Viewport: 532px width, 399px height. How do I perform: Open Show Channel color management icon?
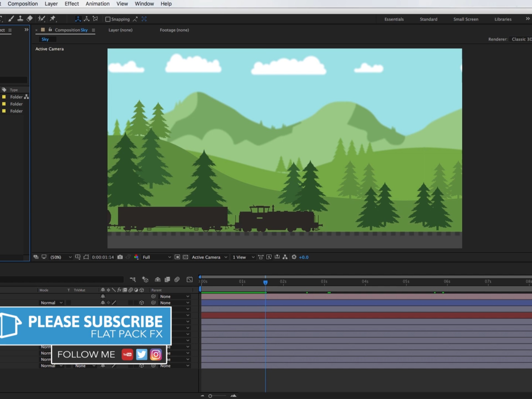click(136, 257)
